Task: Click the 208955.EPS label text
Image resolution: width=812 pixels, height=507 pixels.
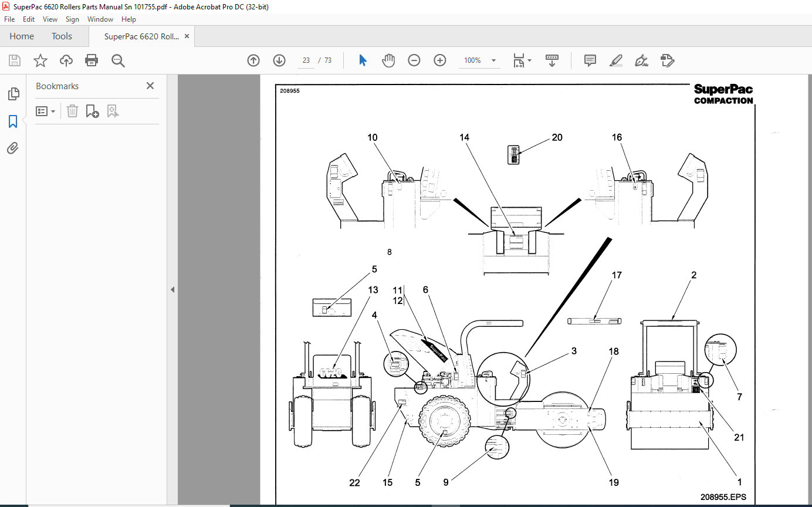Action: click(x=723, y=496)
